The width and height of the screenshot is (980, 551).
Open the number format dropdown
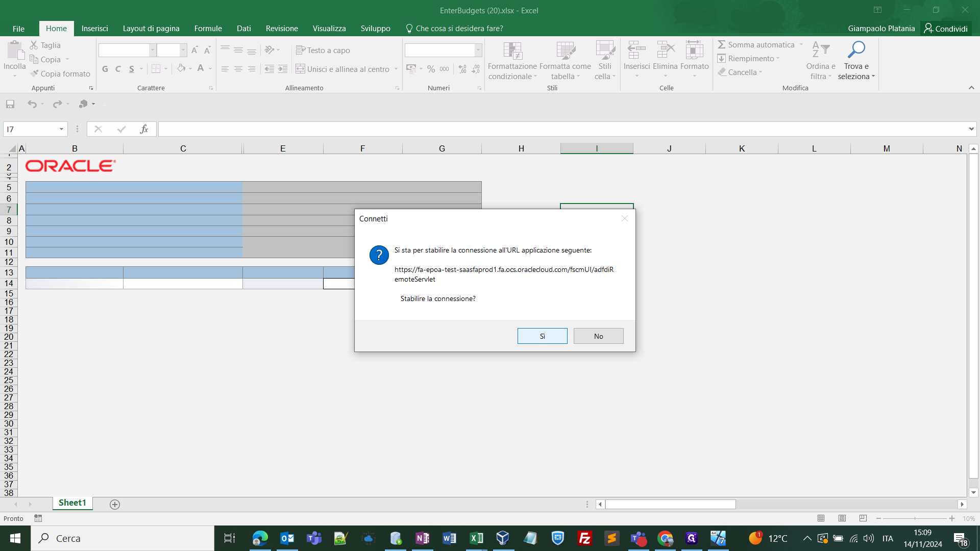(478, 50)
